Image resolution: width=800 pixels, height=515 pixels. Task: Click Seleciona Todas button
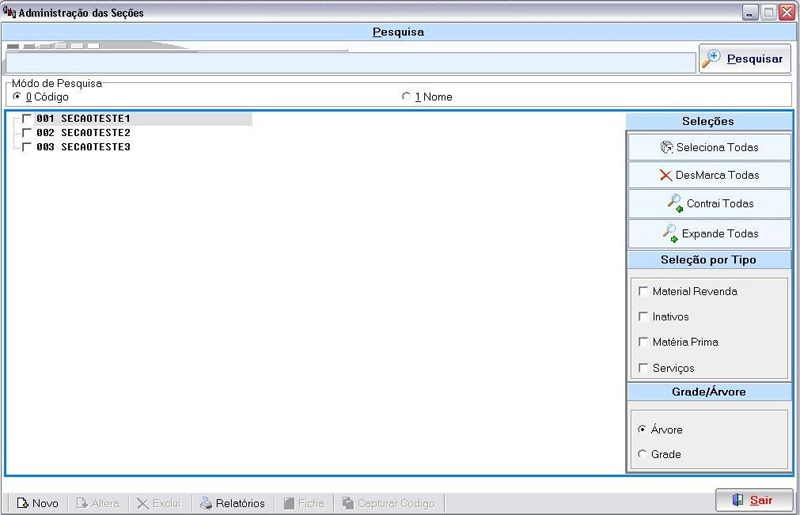[709, 147]
